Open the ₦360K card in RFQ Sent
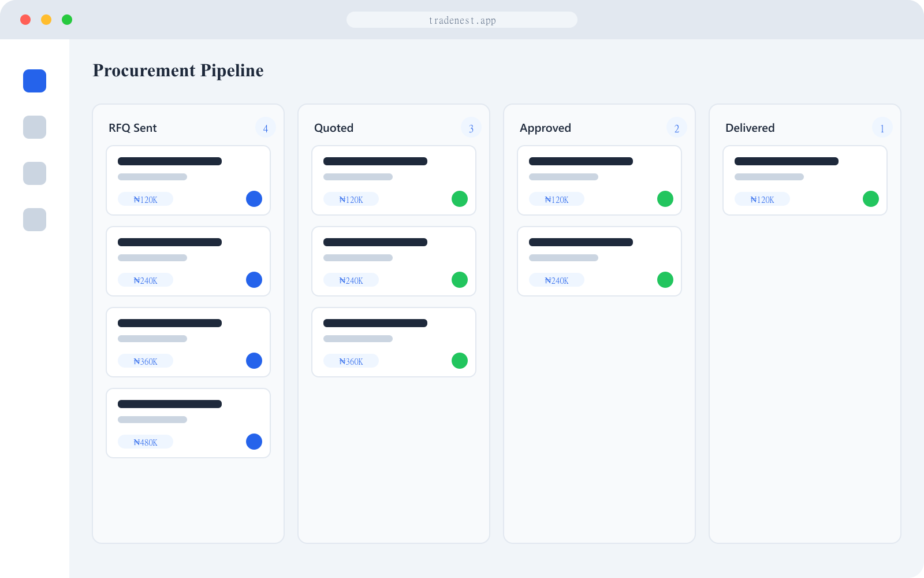 (x=188, y=342)
